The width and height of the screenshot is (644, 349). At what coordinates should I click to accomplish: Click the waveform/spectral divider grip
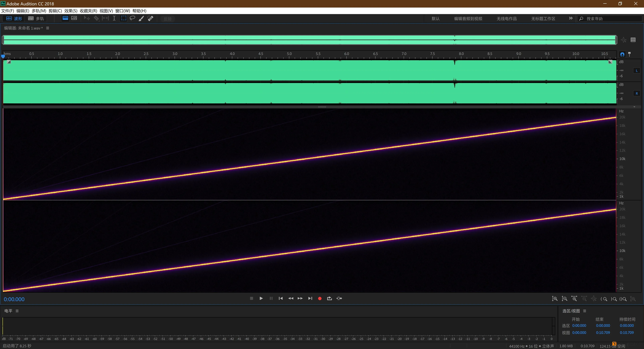(x=322, y=107)
